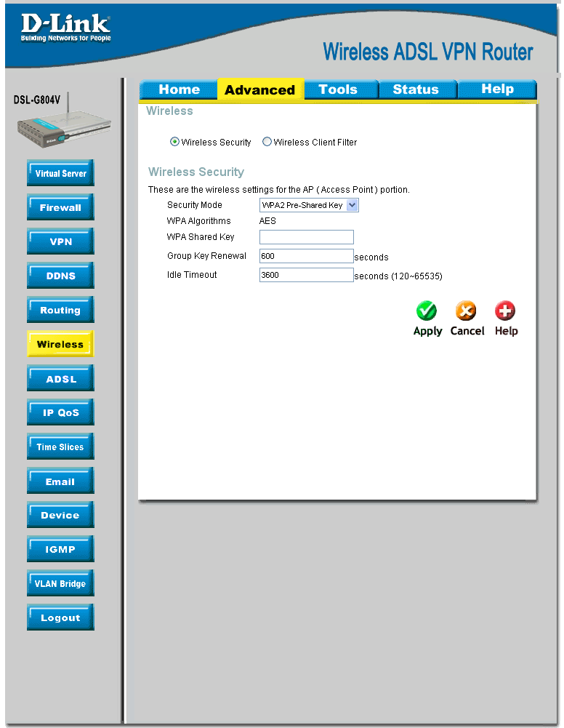564x728 pixels.
Task: Click the Logout button
Action: click(x=61, y=617)
